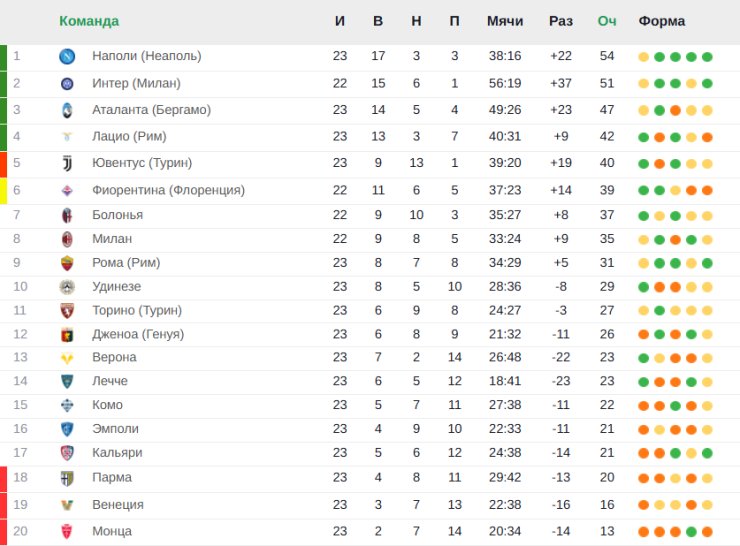
Task: Open team link Аталанта (Бергамо)
Action: click(151, 110)
